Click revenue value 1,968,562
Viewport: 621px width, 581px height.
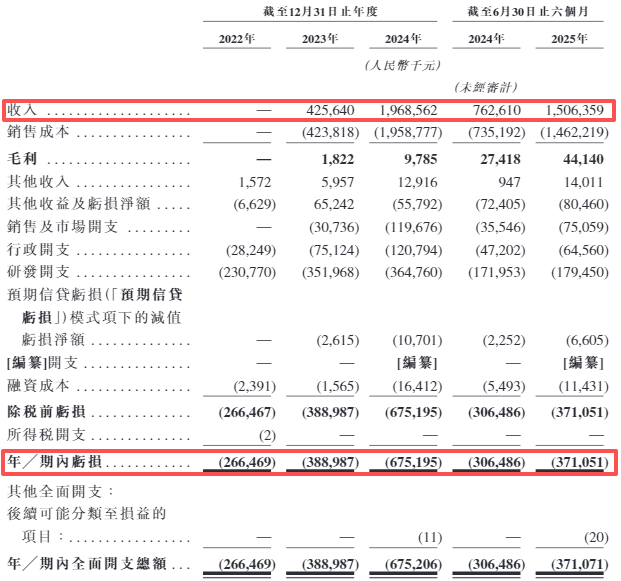[x=408, y=110]
